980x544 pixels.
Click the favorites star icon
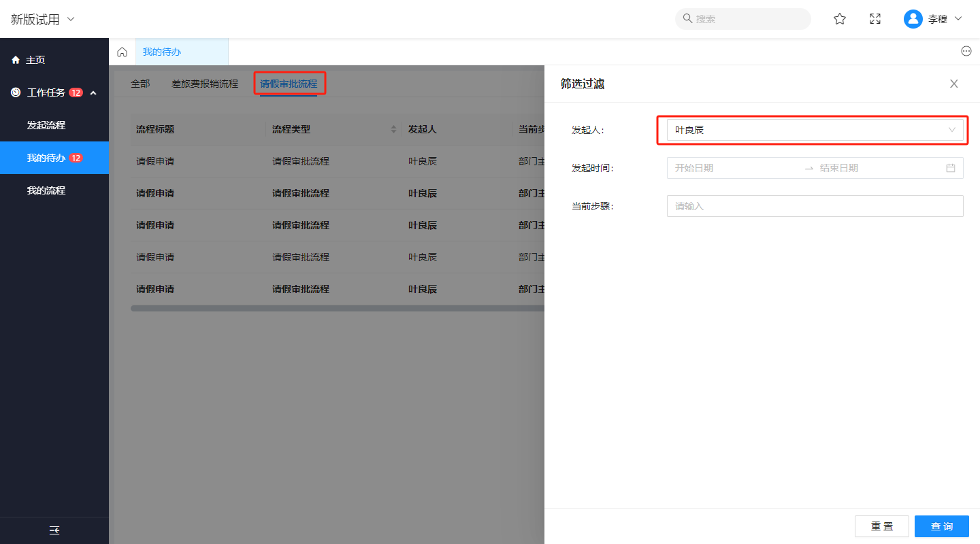click(x=840, y=19)
